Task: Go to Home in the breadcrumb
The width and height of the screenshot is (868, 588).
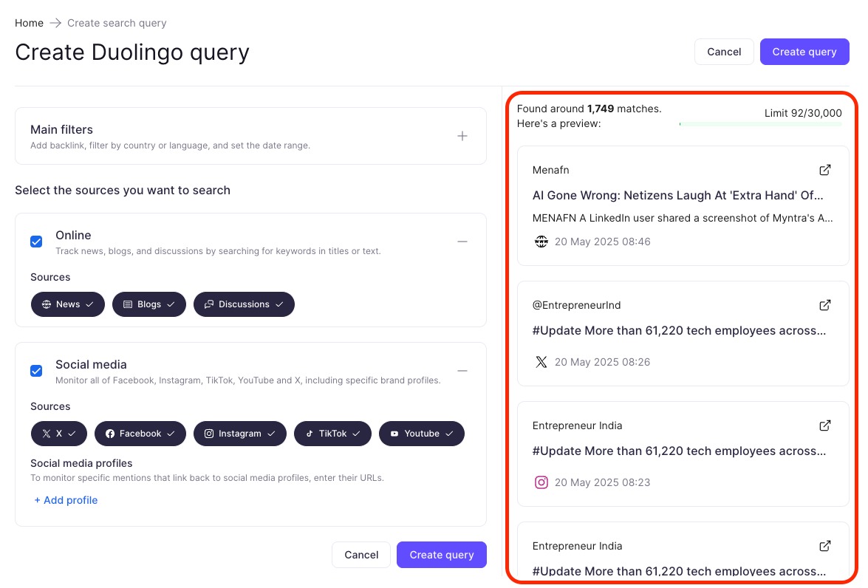Action: click(29, 23)
